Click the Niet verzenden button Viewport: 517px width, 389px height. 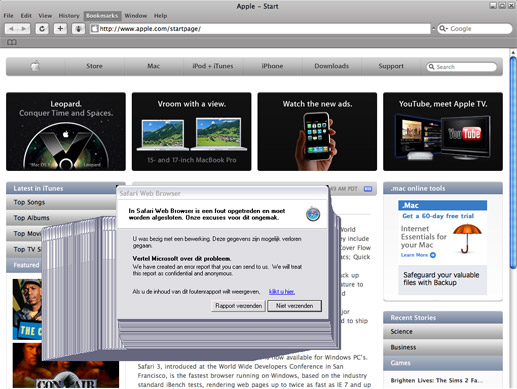click(x=294, y=306)
